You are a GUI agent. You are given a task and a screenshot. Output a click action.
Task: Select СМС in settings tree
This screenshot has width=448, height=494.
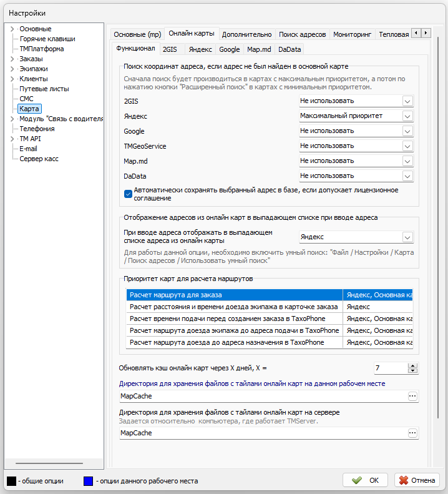[x=26, y=99]
